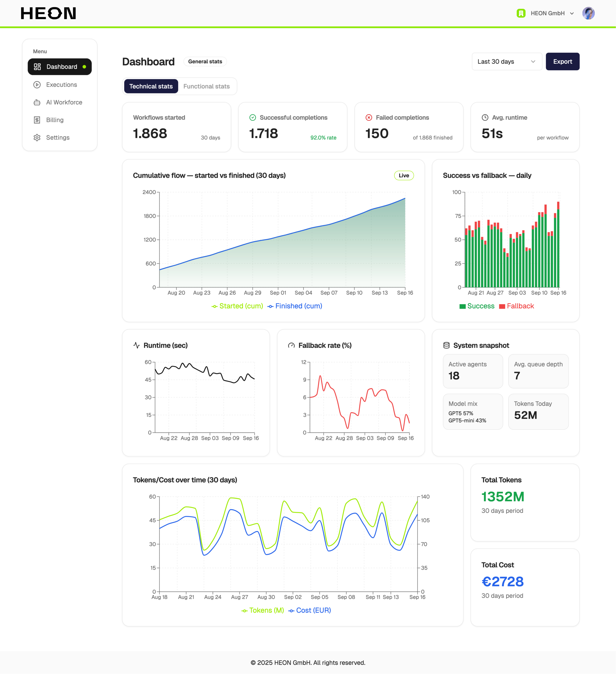Toggle the Started (cum) legend series
Viewport: 616px width, 674px height.
pyautogui.click(x=237, y=306)
